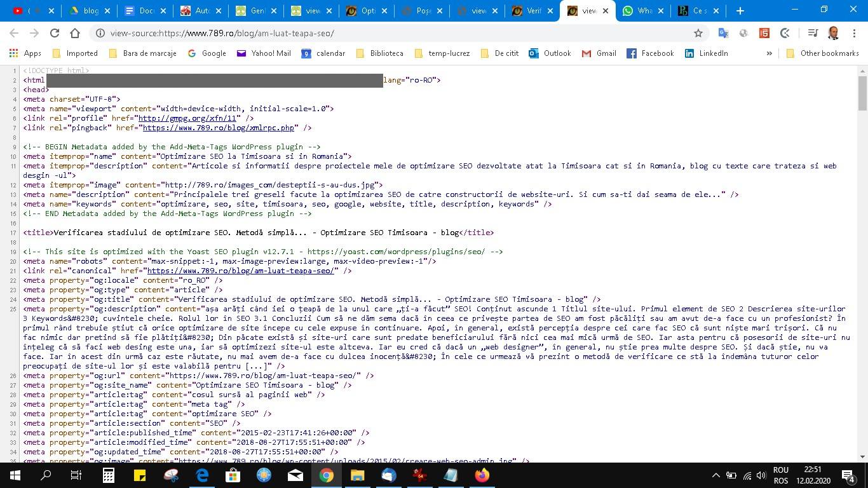The image size is (868, 488).
Task: Switch keyboard language ROU indicator
Action: pos(781,475)
